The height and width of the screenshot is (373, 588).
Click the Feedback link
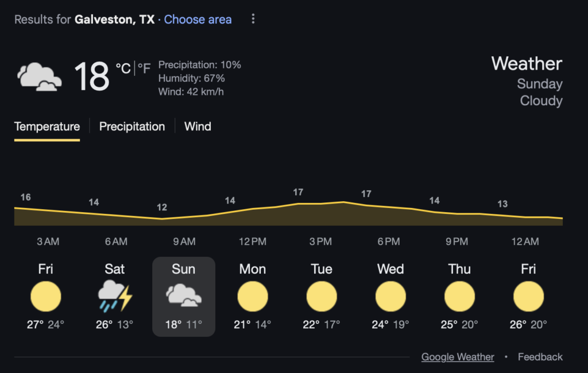(540, 357)
